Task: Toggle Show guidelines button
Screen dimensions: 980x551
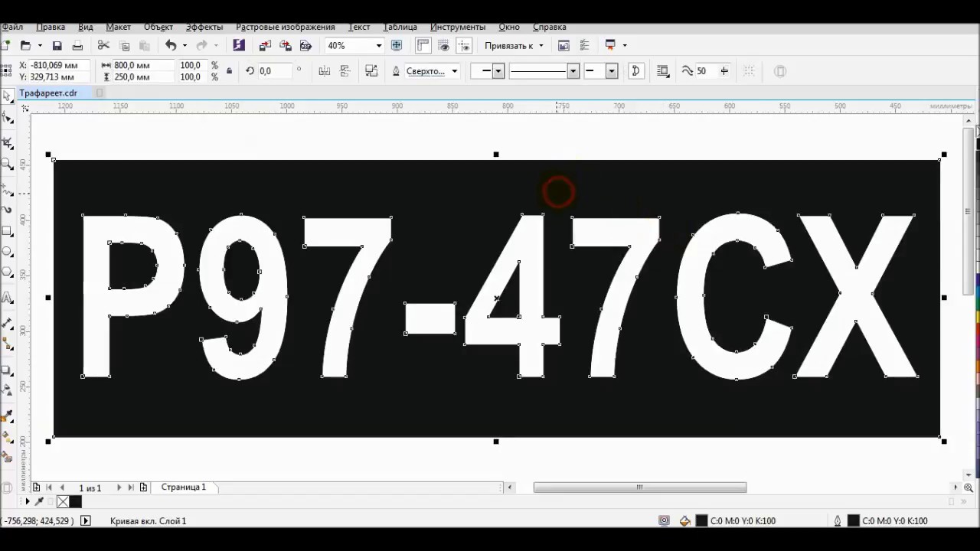Action: click(464, 46)
